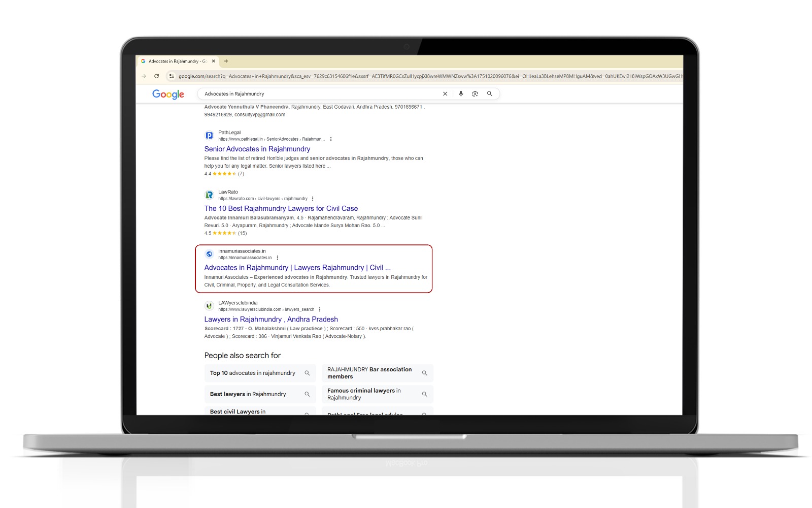Open The 10 Best Rajahmundry Lawyers link
Image resolution: width=812 pixels, height=508 pixels.
coord(281,208)
